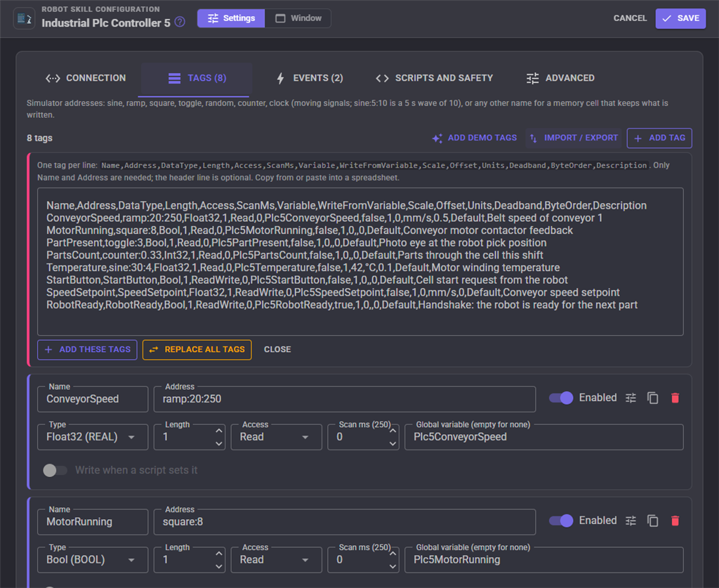
Task: Click the help question mark icon
Action: [x=180, y=22]
